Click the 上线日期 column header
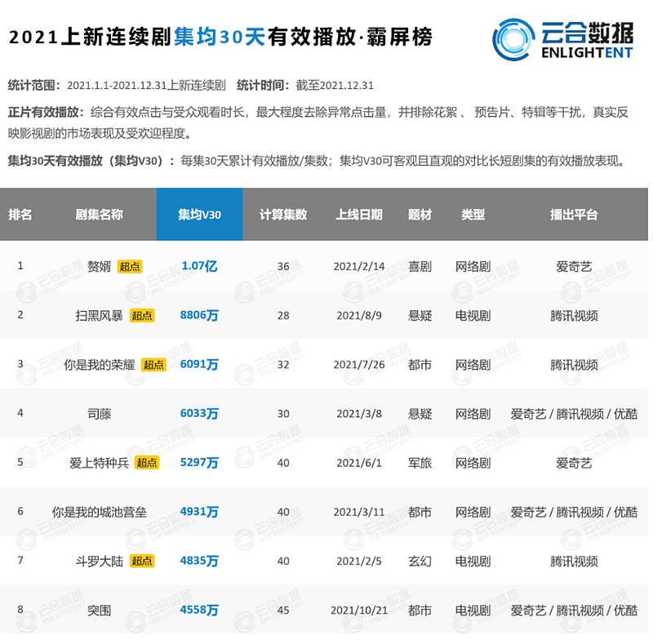Image resolution: width=653 pixels, height=644 pixels. pyautogui.click(x=359, y=215)
